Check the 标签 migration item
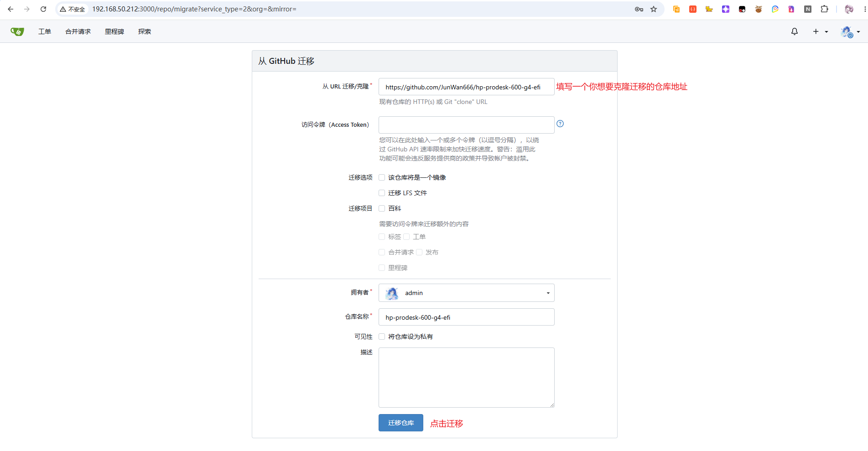 click(x=382, y=237)
